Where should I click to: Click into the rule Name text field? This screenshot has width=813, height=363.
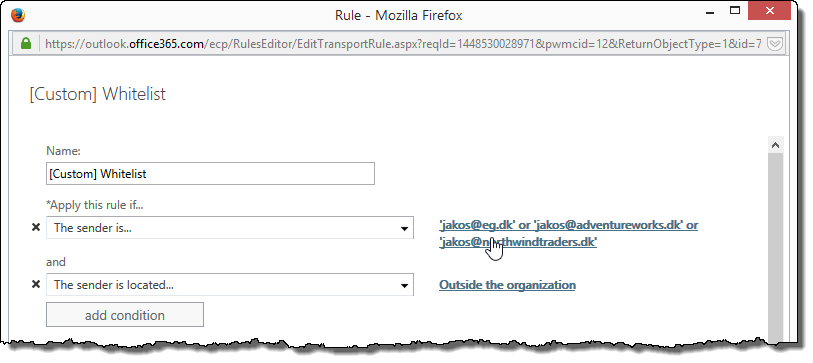pyautogui.click(x=210, y=174)
